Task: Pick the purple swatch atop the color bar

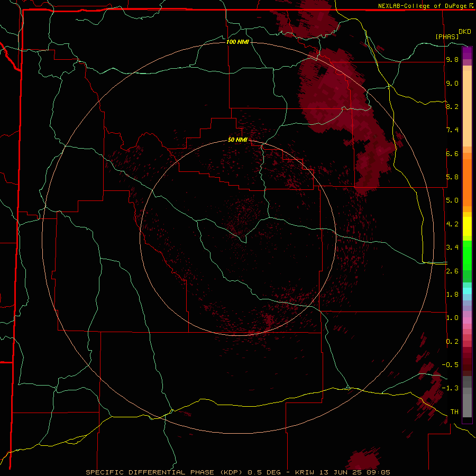Action: coord(467,52)
